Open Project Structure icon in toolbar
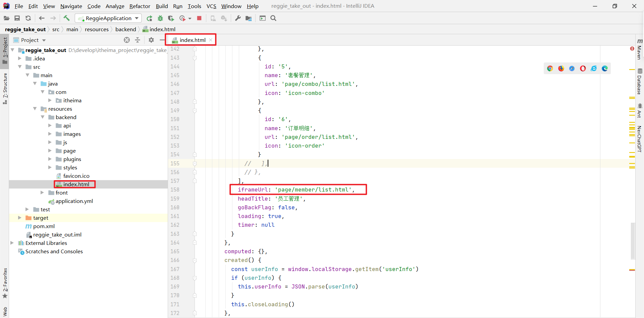The width and height of the screenshot is (644, 318). 249,18
